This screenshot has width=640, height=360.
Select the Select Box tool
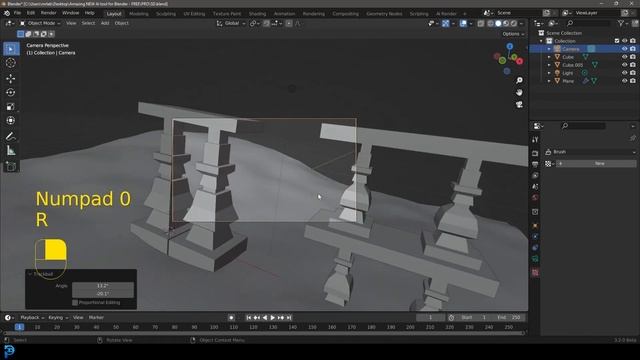tap(11, 49)
